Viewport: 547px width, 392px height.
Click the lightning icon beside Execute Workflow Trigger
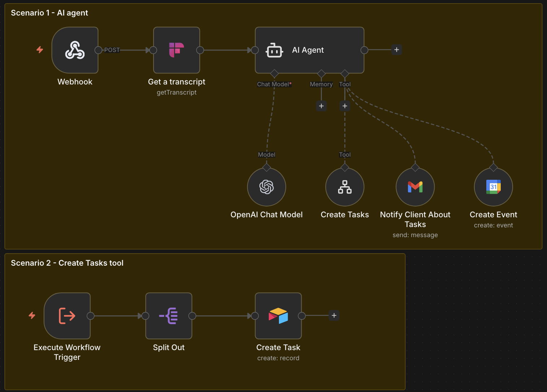pos(32,315)
